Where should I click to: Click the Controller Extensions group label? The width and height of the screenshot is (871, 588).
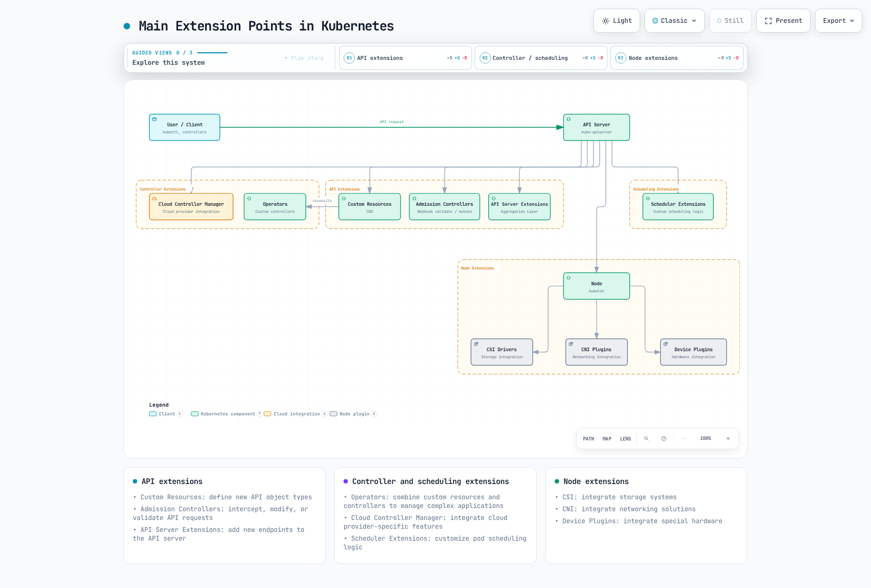(163, 189)
